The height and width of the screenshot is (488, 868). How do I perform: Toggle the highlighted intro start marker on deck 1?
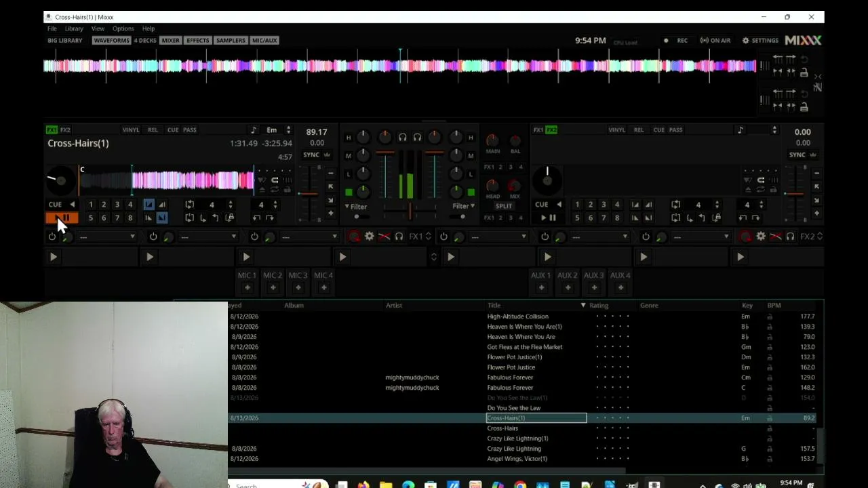149,204
